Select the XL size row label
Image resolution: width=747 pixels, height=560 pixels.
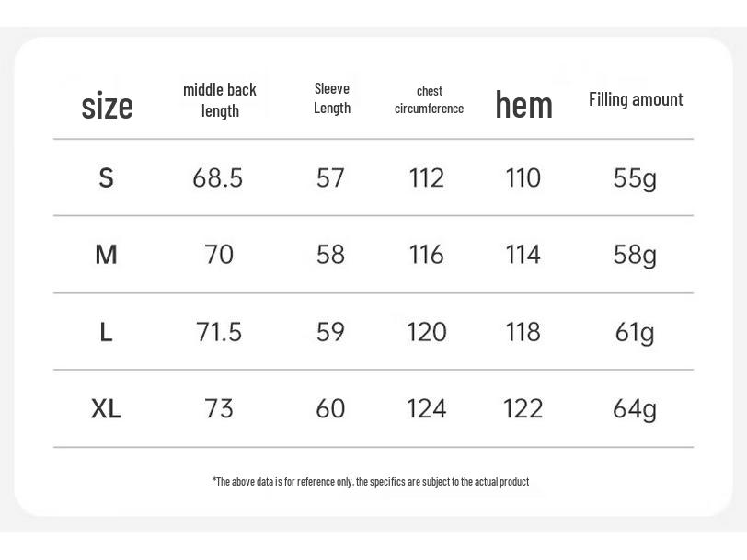106,408
